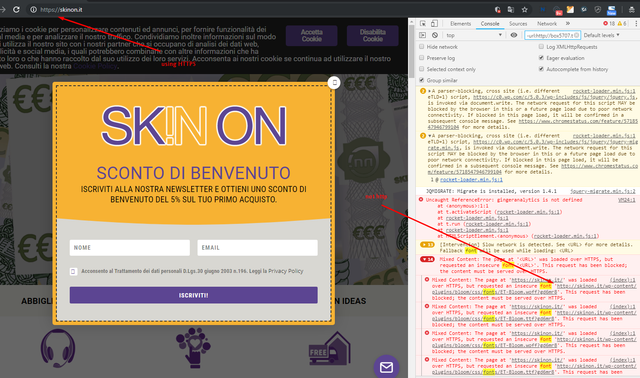This screenshot has width=640, height=378.
Task: Enable the Preserve log checkbox
Action: pyautogui.click(x=422, y=58)
